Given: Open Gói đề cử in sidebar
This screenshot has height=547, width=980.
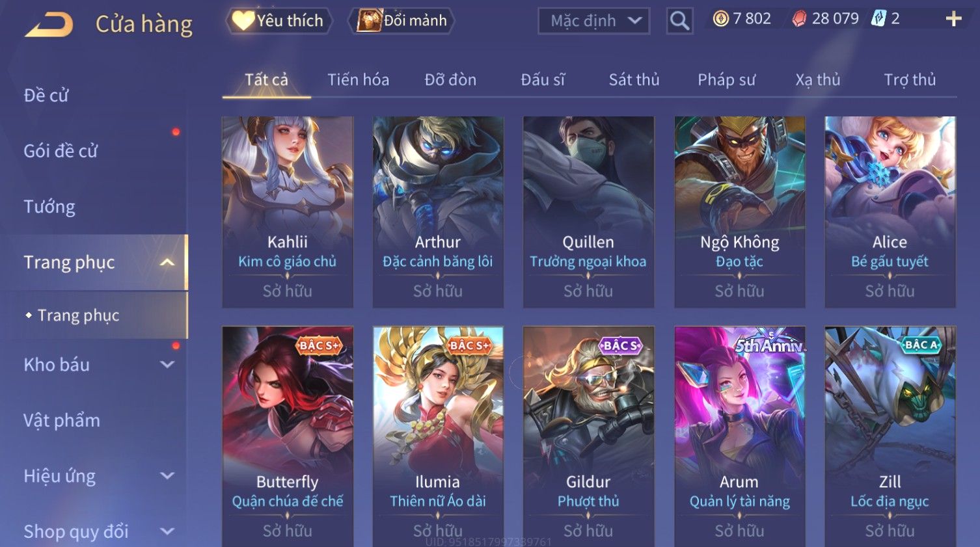Looking at the screenshot, I should pos(61,151).
